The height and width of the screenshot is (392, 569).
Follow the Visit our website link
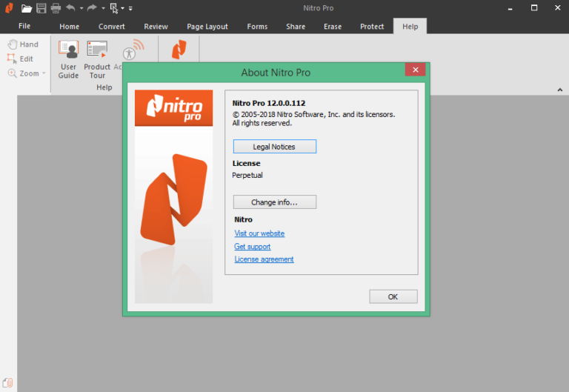[259, 233]
